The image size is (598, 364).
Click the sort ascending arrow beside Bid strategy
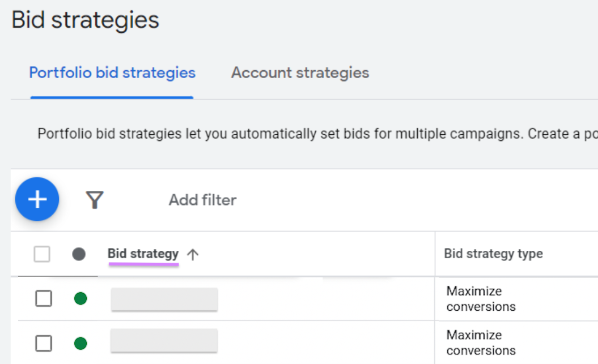coord(193,254)
